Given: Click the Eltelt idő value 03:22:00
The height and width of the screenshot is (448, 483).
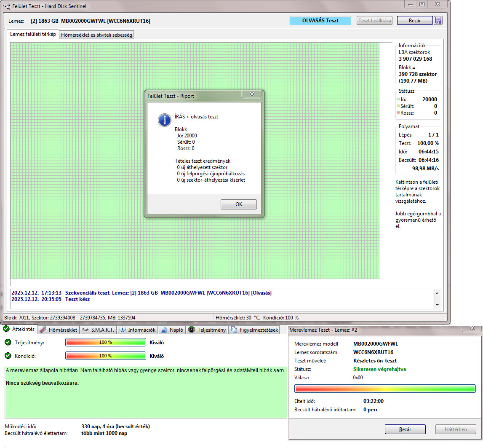Looking at the screenshot, I should coord(374,401).
